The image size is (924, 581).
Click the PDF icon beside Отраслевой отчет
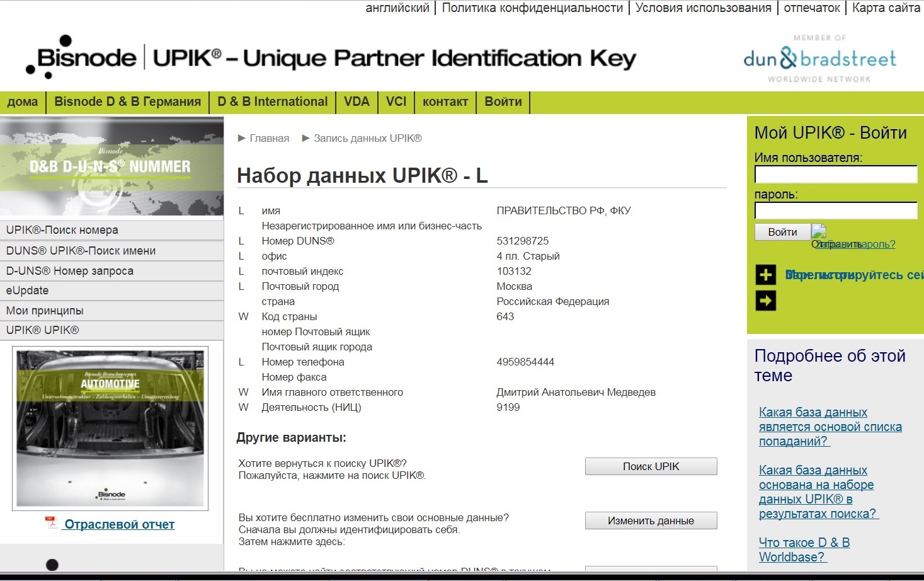coord(50,523)
